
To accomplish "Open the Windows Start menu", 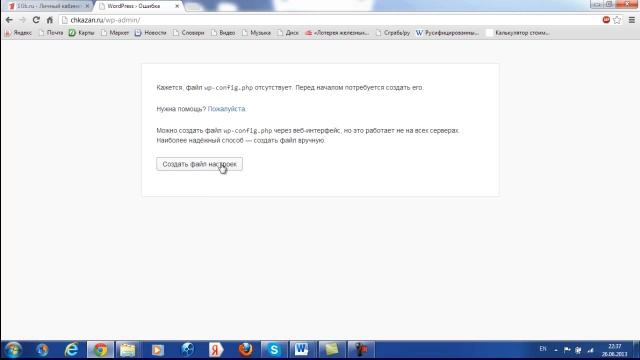I will pyautogui.click(x=13, y=350).
